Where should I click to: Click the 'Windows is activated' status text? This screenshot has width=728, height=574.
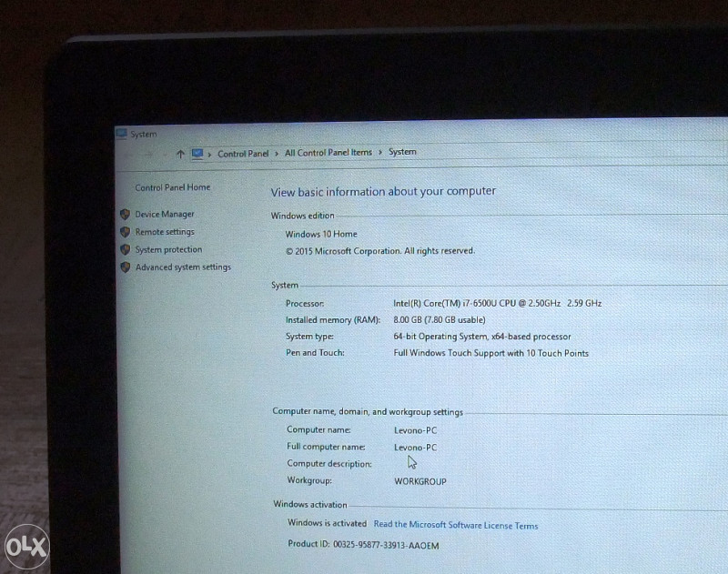coord(327,523)
